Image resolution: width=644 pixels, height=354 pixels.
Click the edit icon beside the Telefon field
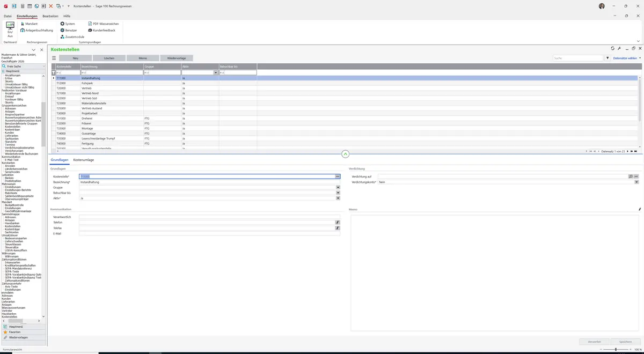pos(338,222)
